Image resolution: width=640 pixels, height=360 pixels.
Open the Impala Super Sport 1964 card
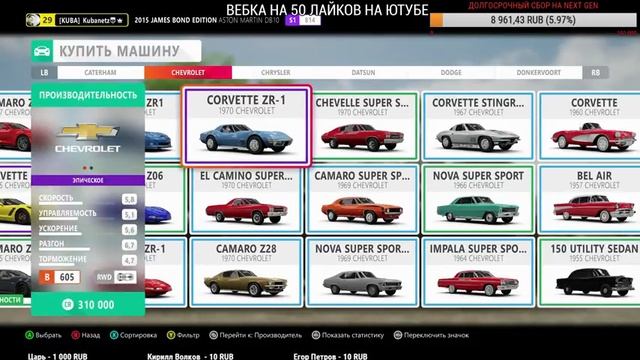pos(478,272)
